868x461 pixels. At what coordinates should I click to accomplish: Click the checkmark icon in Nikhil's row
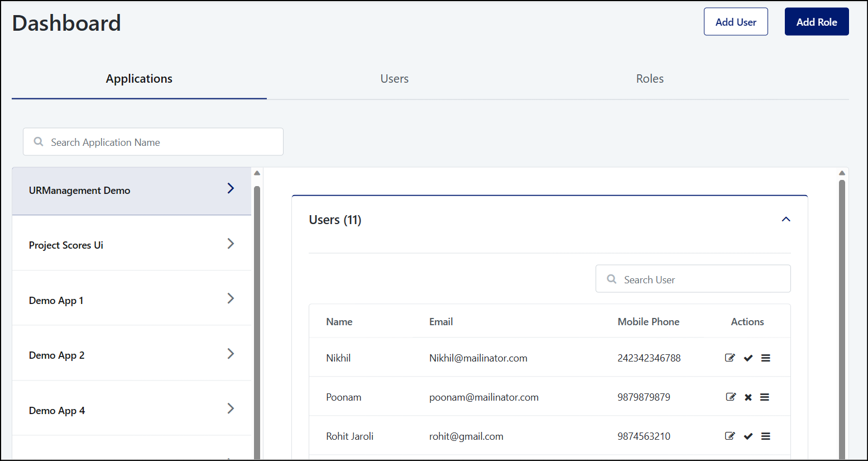coord(748,358)
